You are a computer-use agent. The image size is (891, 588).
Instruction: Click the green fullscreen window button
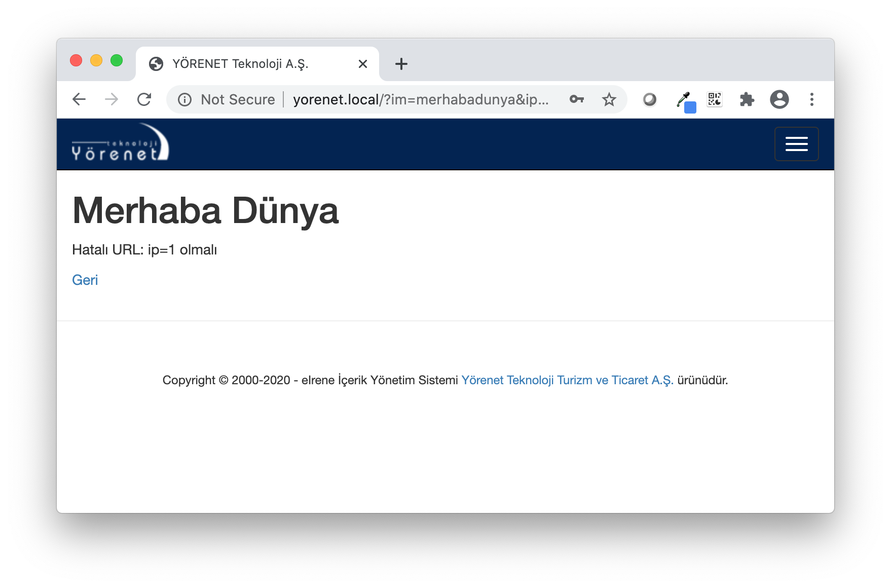tap(117, 61)
